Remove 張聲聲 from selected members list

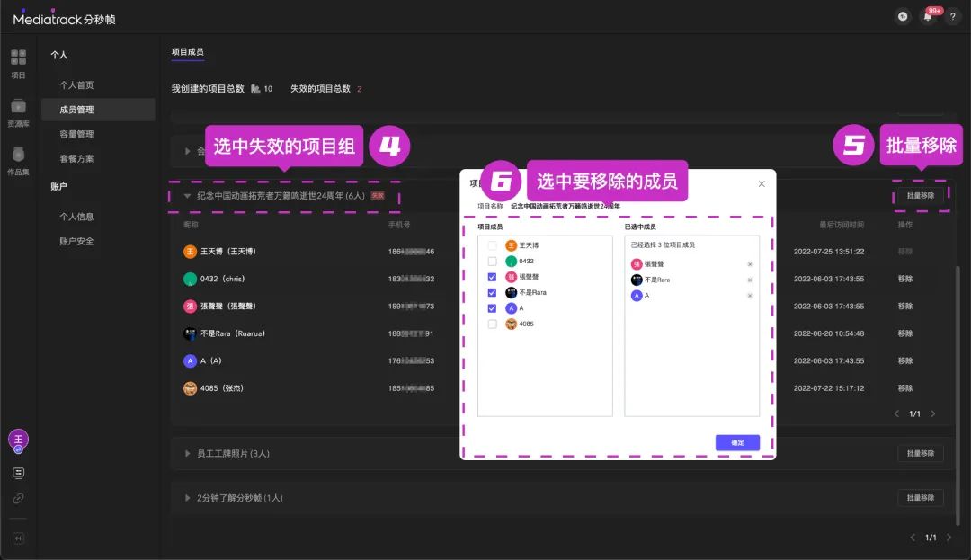point(750,264)
